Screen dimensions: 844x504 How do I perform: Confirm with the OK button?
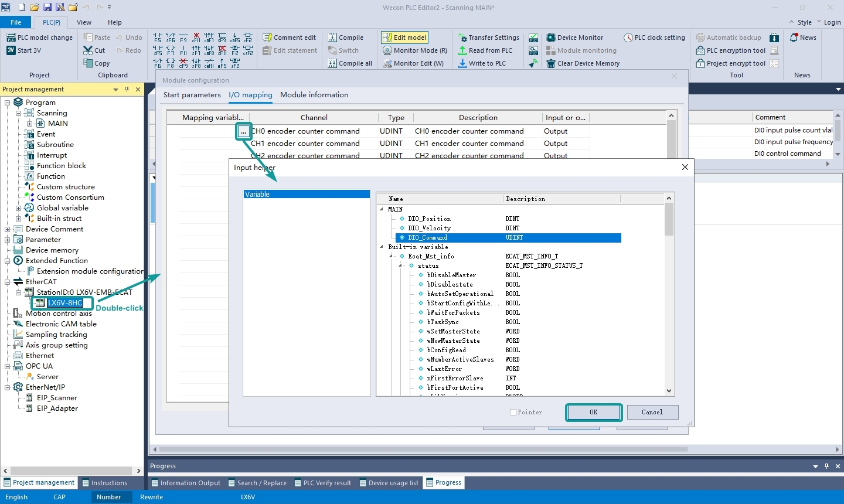[594, 413]
